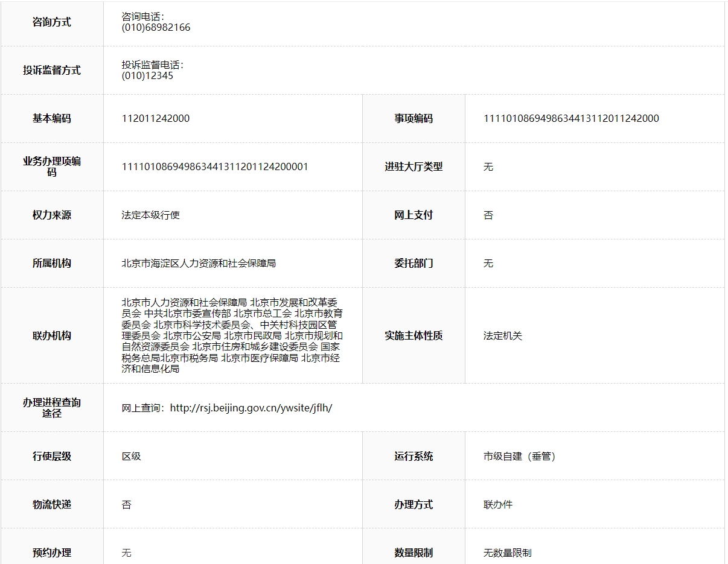Select the value 无数量限制

(508, 553)
